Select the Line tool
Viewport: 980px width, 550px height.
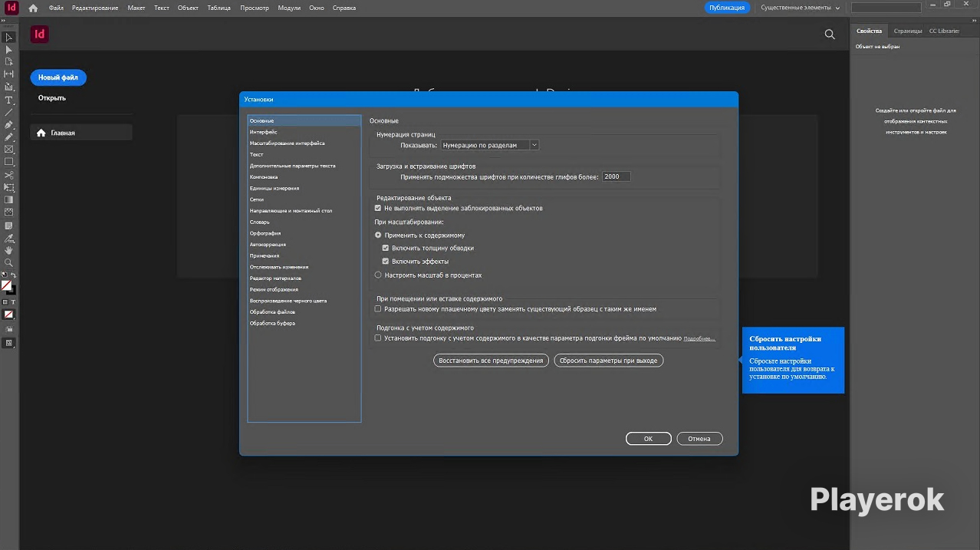[9, 112]
